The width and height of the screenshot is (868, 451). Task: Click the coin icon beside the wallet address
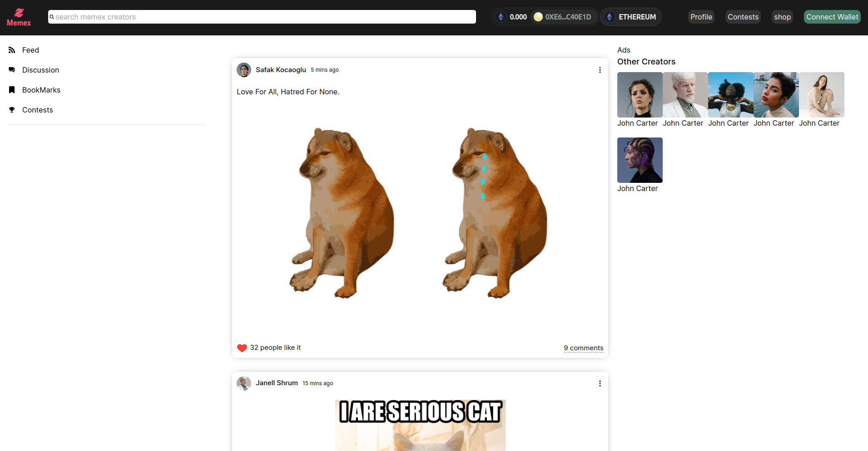[x=538, y=16]
